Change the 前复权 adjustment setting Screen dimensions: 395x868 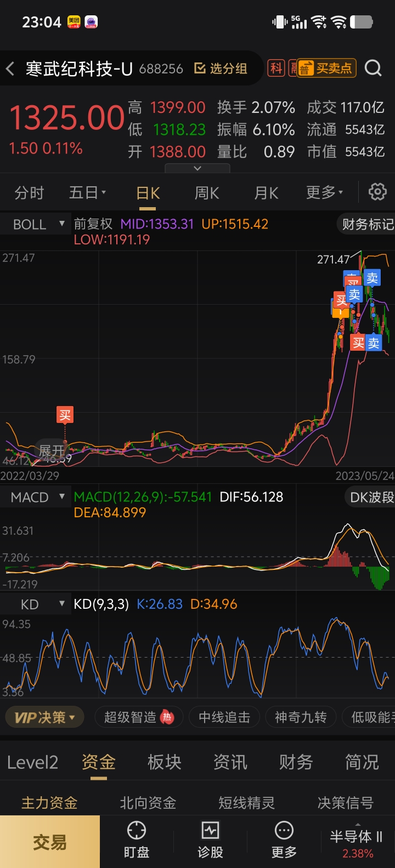coord(93,224)
